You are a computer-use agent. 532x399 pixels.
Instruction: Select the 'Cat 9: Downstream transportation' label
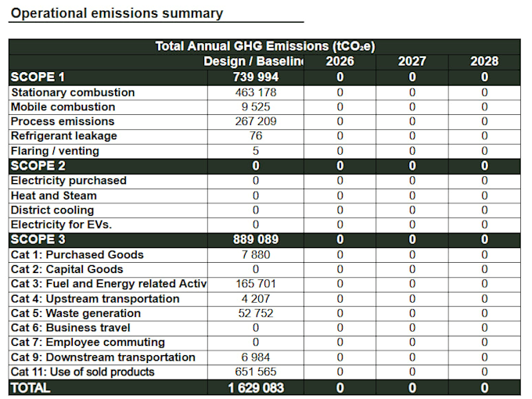[x=103, y=358]
